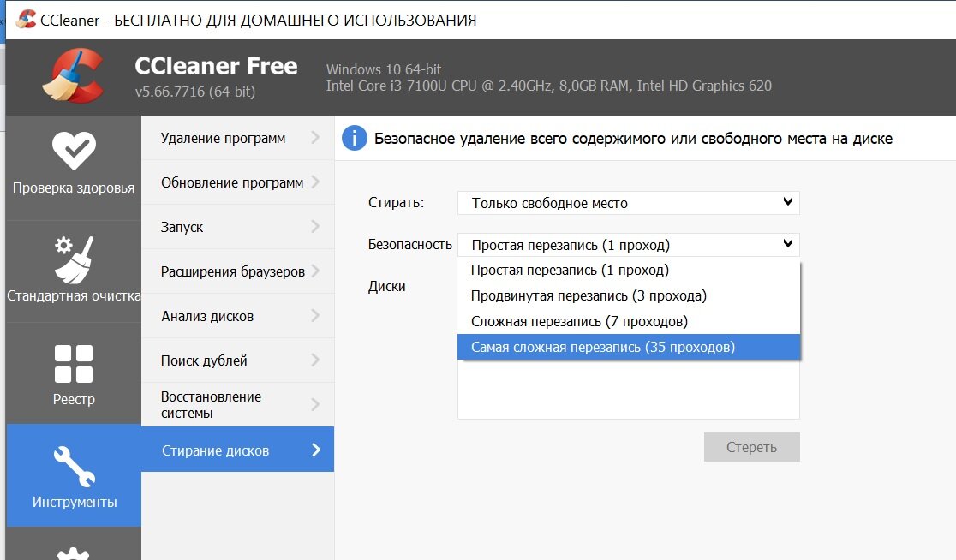This screenshot has height=560, width=956.
Task: Open Поиск дублей menu item
Action: pos(237,360)
